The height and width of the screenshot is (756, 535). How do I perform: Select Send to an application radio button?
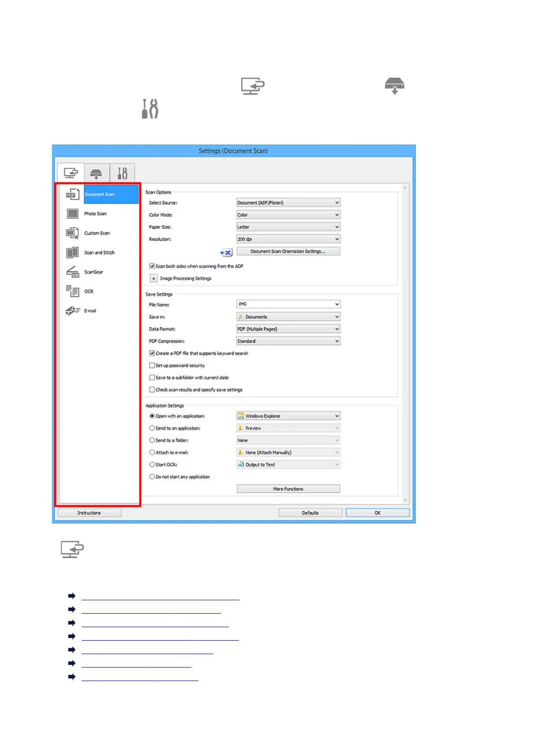tap(152, 428)
